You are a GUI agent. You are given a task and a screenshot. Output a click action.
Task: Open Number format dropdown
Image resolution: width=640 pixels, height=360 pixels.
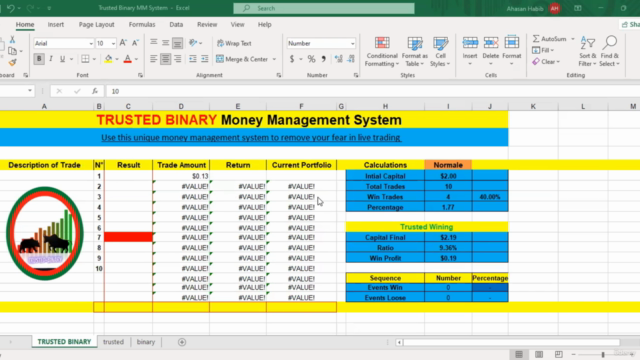coord(352,43)
